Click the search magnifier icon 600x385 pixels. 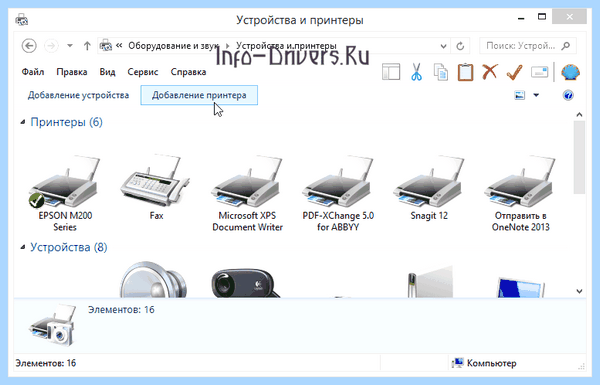point(566,46)
